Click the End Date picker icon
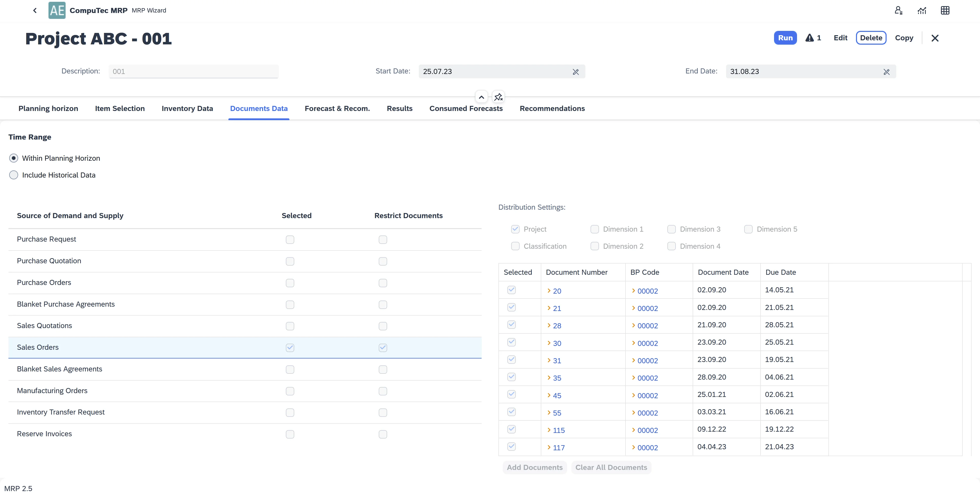The width and height of the screenshot is (980, 499). (x=886, y=72)
